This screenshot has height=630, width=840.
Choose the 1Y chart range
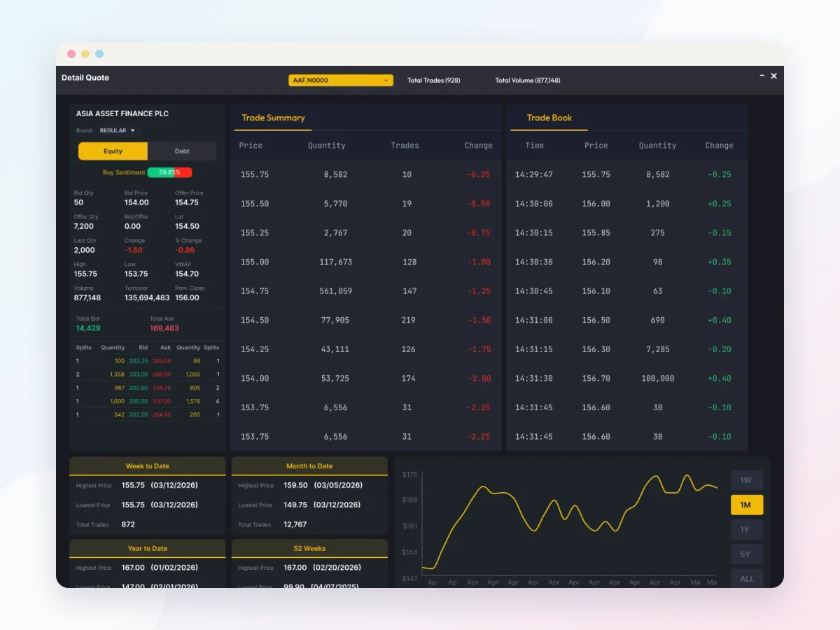click(746, 529)
